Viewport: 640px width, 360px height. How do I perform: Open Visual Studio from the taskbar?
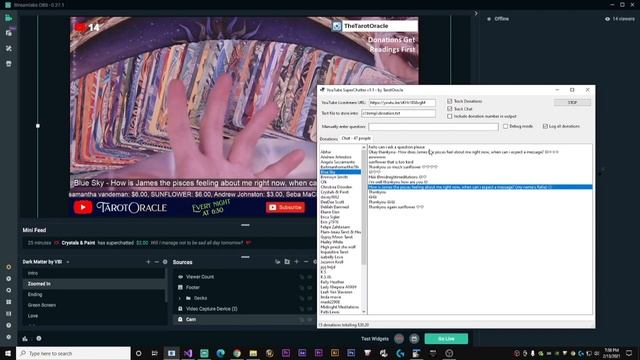[x=188, y=353]
